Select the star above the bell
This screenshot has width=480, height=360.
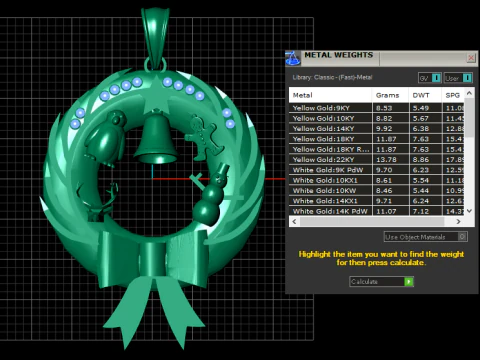156,95
